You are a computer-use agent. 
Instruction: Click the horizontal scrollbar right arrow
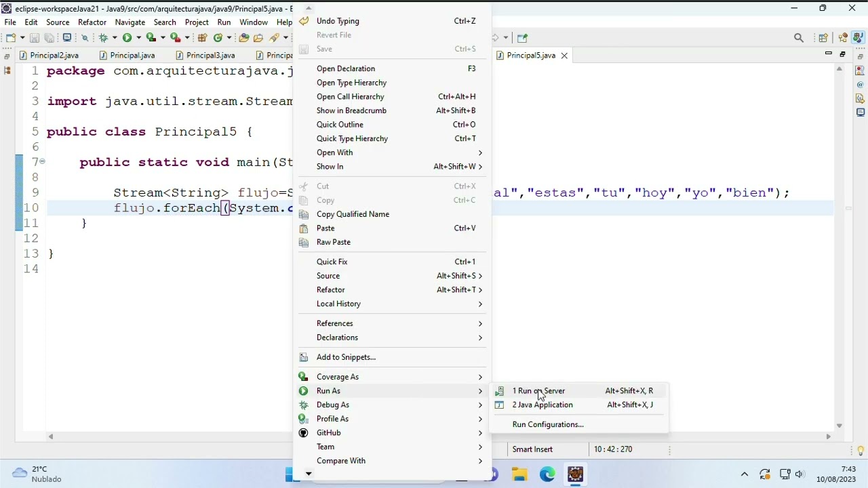[828, 437]
